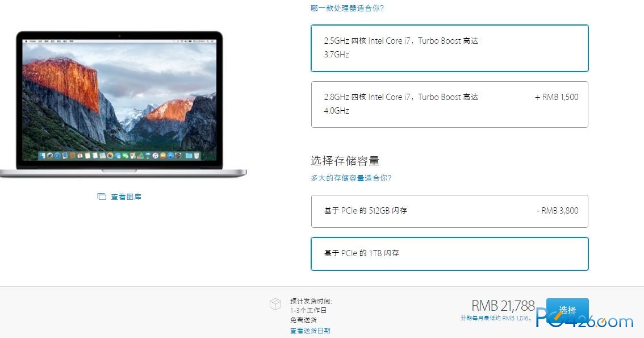The width and height of the screenshot is (644, 338).
Task: Choose the PCIe 1TB flash storage option
Action: coord(450,254)
